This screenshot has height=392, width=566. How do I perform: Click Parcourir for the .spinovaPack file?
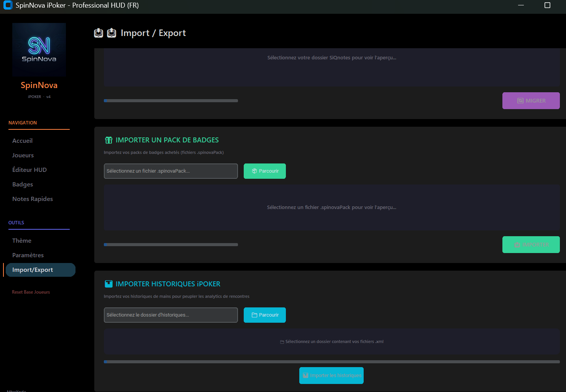[265, 171]
